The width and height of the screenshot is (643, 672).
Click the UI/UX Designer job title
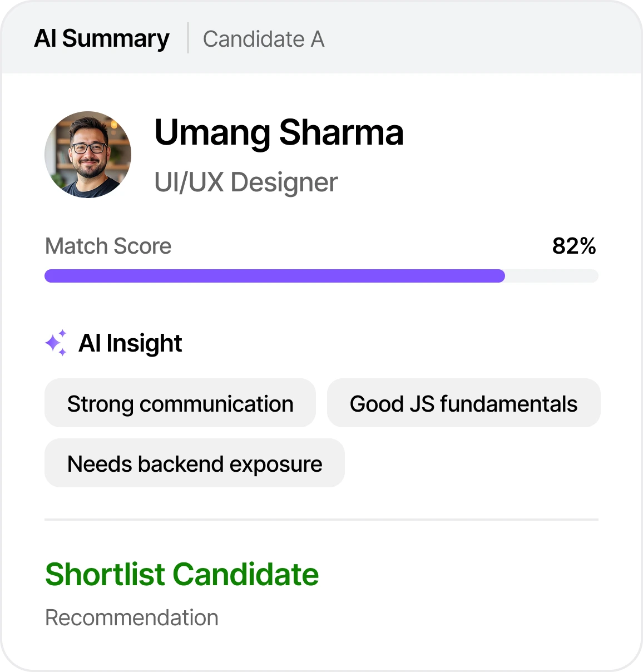(246, 181)
